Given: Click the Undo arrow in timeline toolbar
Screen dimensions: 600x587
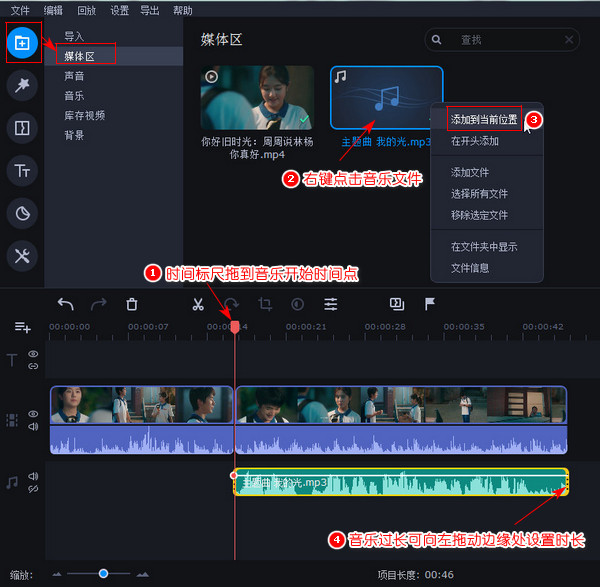Looking at the screenshot, I should pos(65,305).
